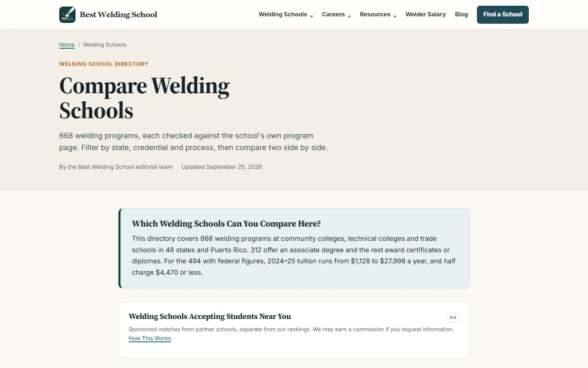
Task: Click the sponsored matches disclaimer text
Action: [x=291, y=330]
